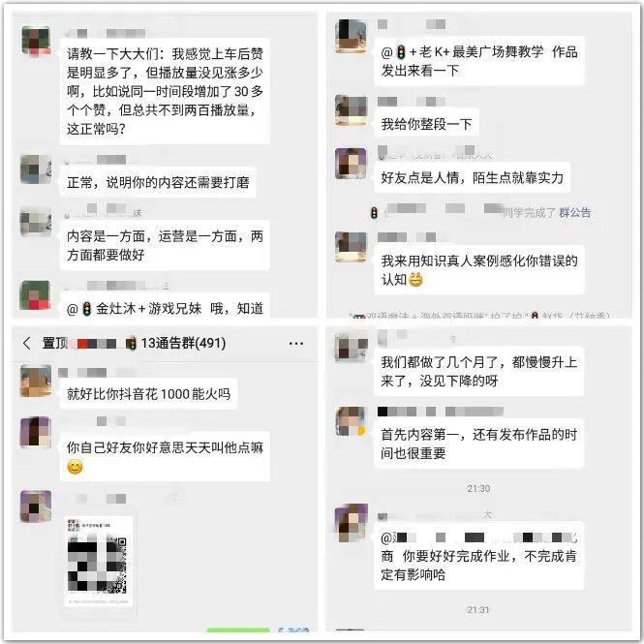Tap avatar beside 我们都做了几个月了

(351, 349)
